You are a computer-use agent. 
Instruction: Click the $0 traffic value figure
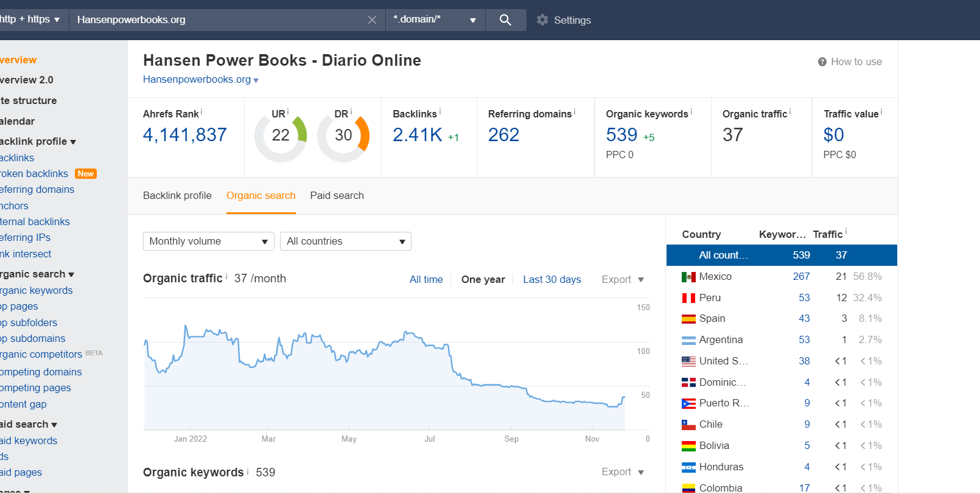click(x=833, y=135)
